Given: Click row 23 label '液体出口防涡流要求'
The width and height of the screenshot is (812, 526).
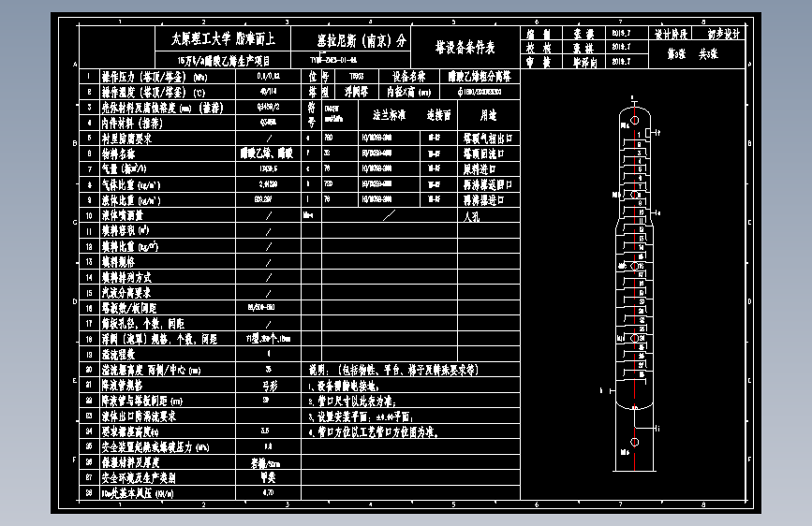Looking at the screenshot, I should pyautogui.click(x=139, y=416).
